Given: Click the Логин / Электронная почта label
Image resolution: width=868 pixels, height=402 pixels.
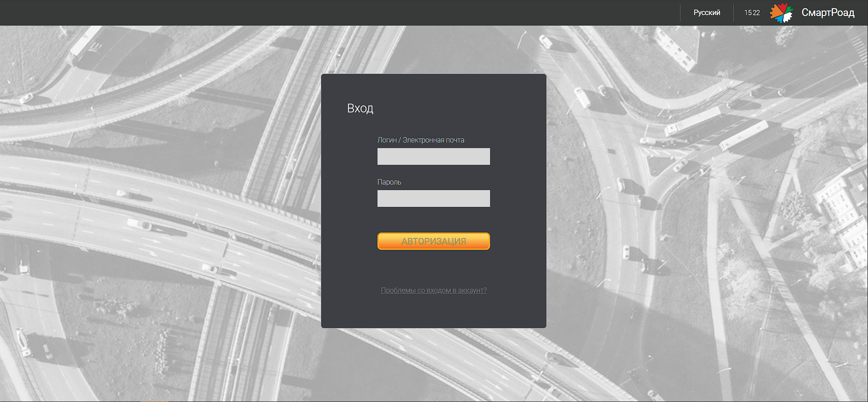Looking at the screenshot, I should tap(421, 140).
